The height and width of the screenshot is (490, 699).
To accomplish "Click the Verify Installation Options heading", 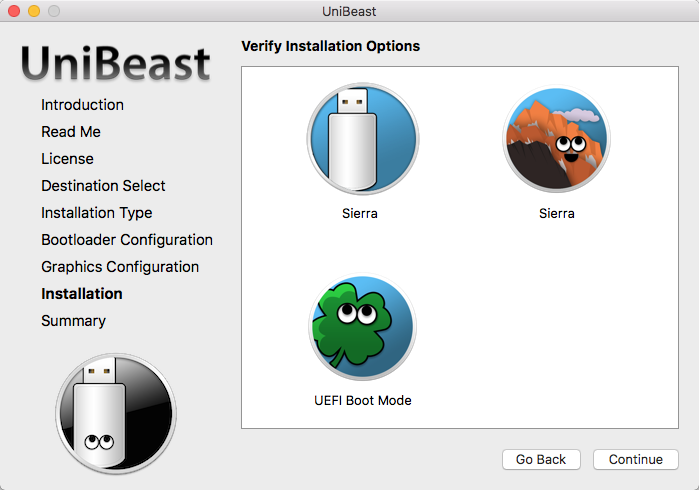I will click(x=330, y=46).
